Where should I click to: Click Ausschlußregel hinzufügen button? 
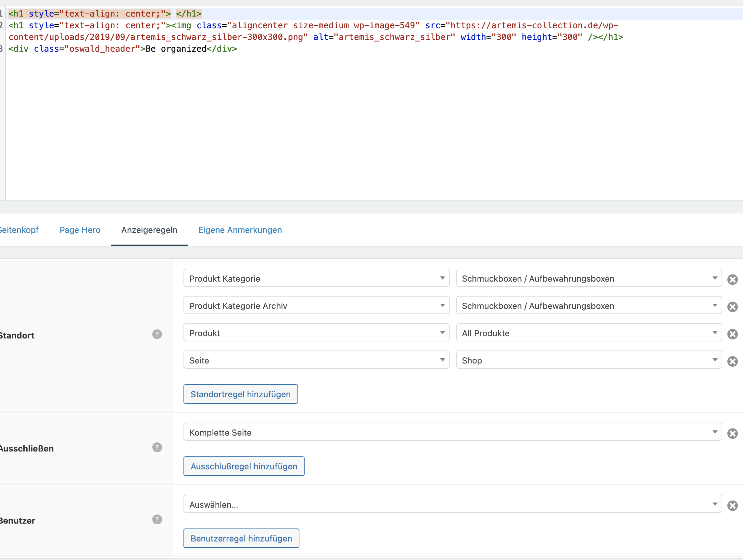pyautogui.click(x=244, y=466)
